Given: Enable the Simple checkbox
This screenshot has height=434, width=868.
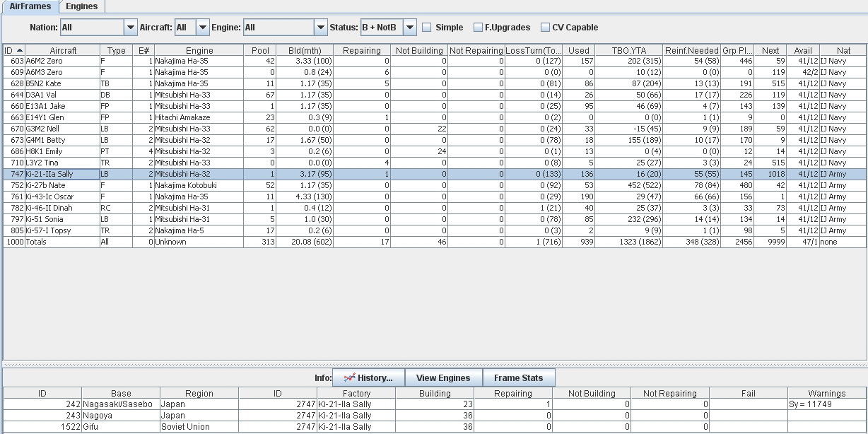Looking at the screenshot, I should 427,28.
